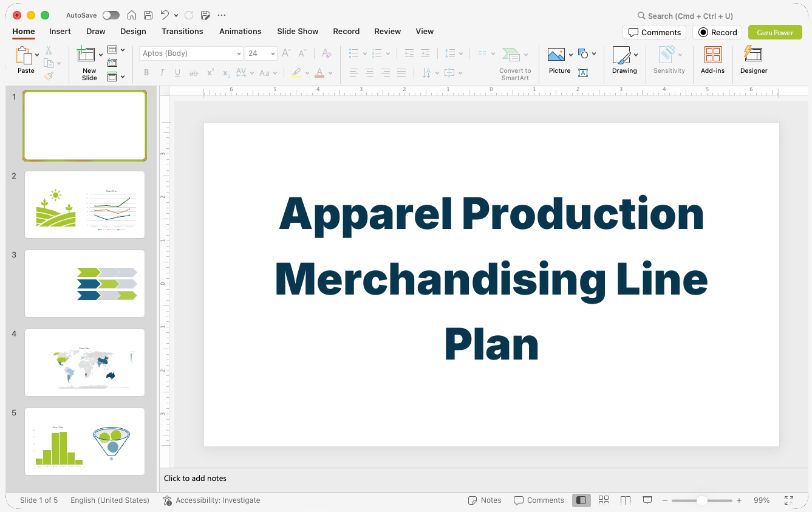The width and height of the screenshot is (812, 512).
Task: Click the Comments button near the search box
Action: (654, 33)
